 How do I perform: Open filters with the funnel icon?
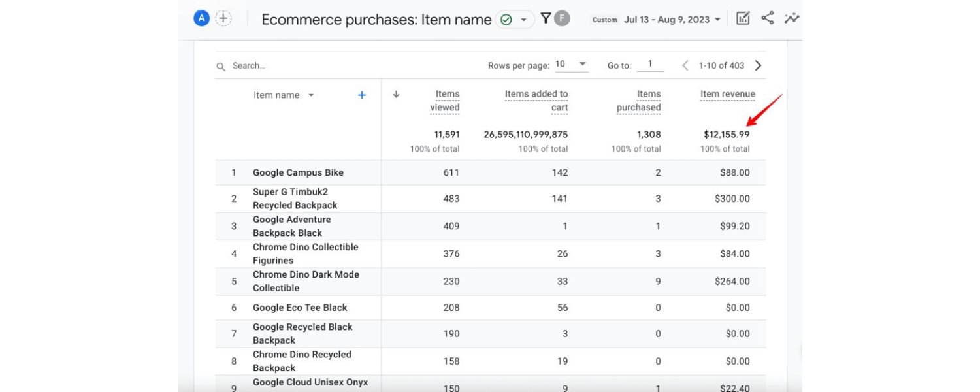[546, 18]
